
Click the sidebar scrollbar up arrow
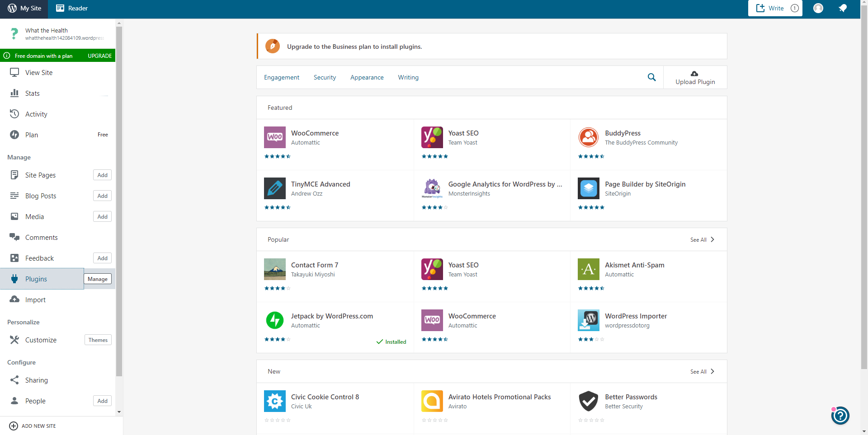pos(119,23)
